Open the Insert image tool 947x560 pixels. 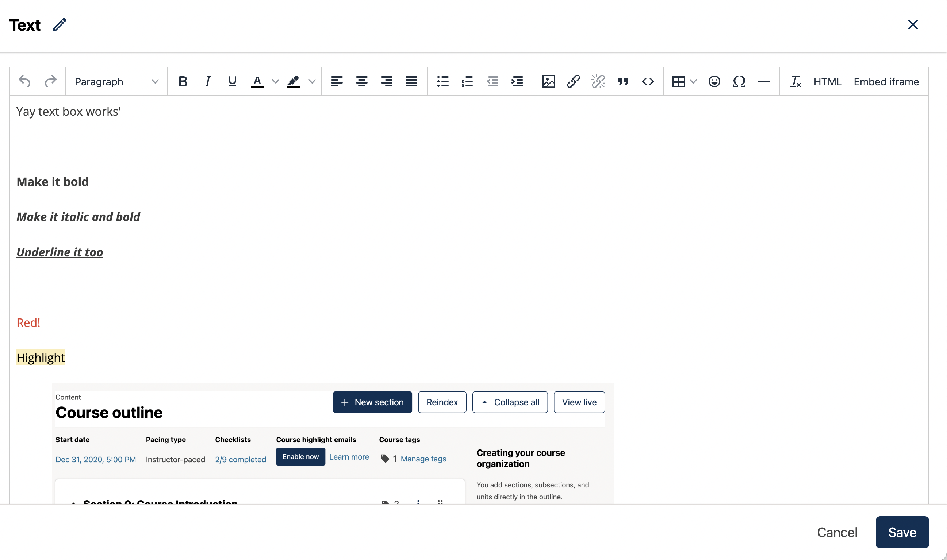pyautogui.click(x=549, y=81)
